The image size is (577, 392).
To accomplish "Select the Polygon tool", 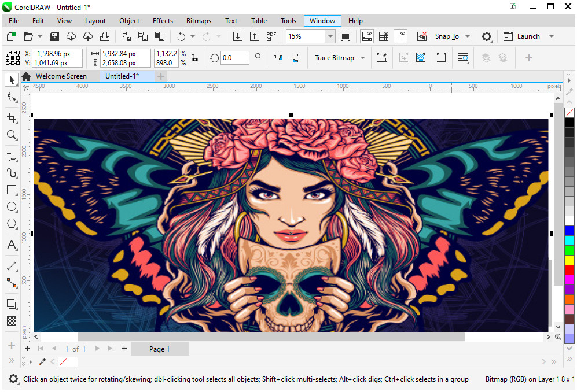I will [x=12, y=223].
